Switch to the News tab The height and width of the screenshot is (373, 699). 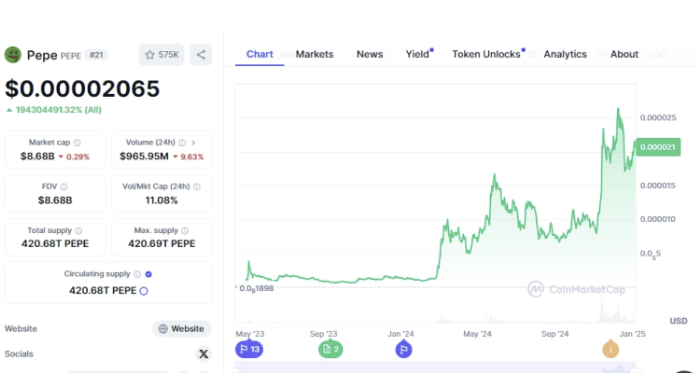tap(370, 54)
